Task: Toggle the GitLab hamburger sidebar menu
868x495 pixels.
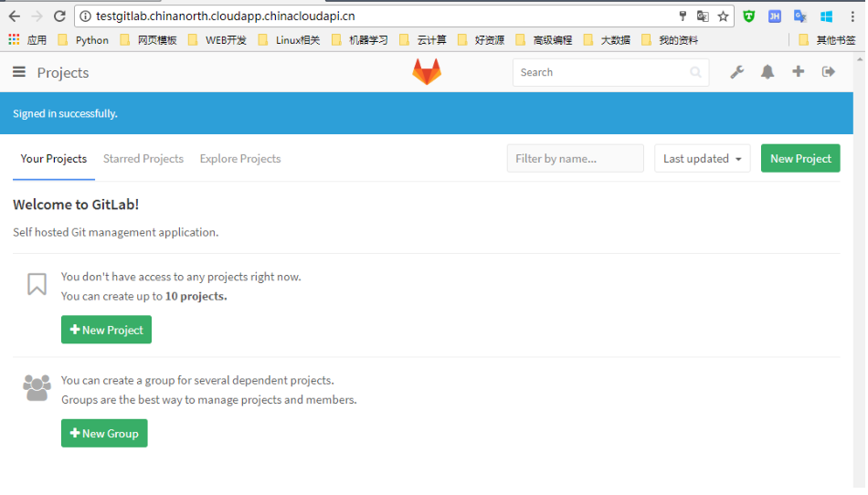Action: [x=19, y=72]
